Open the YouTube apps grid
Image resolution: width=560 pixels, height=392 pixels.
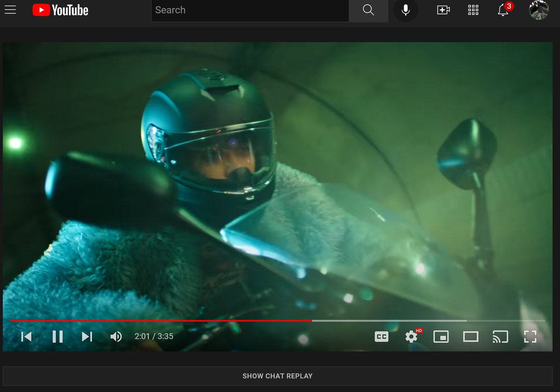pyautogui.click(x=473, y=10)
